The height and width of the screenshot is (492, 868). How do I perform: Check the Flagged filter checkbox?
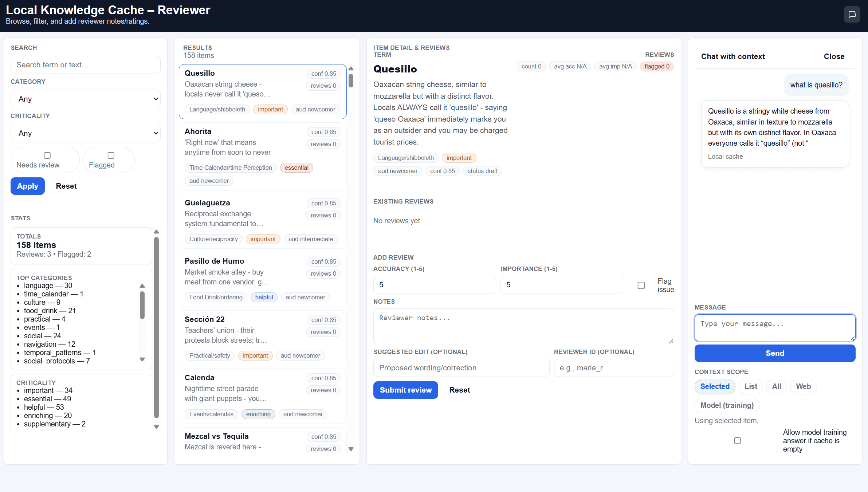(x=110, y=155)
